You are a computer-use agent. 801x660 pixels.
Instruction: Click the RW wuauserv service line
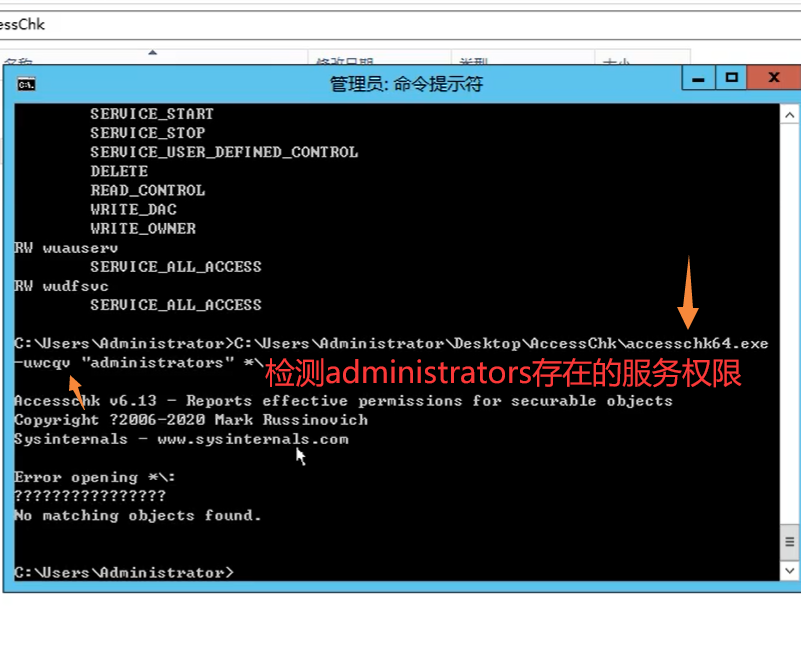66,248
